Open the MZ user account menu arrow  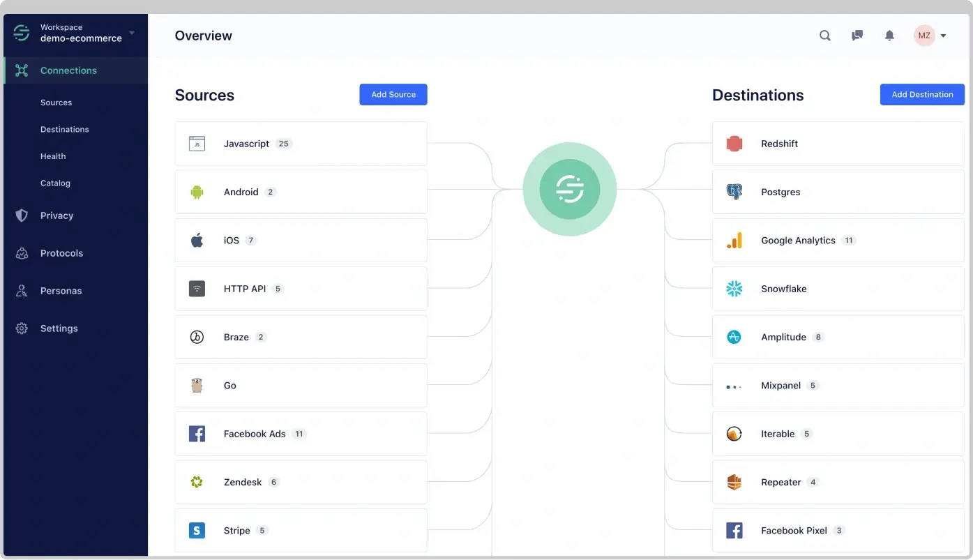(943, 36)
